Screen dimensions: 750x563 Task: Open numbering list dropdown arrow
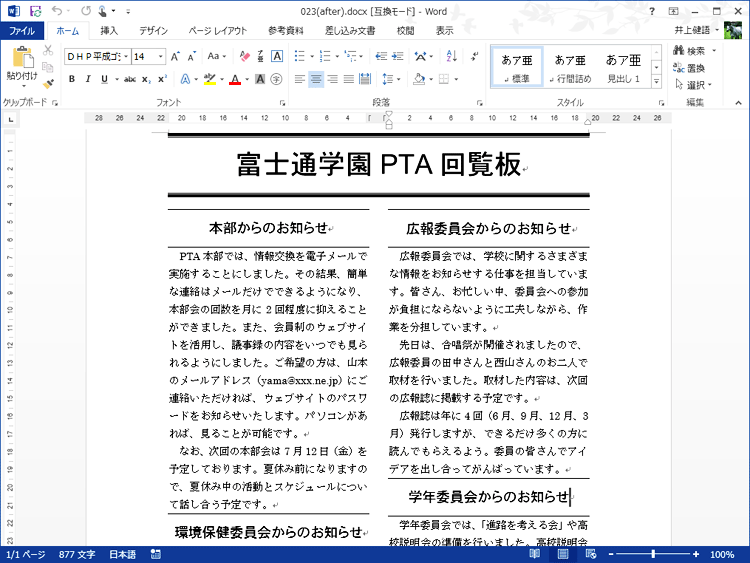click(337, 56)
